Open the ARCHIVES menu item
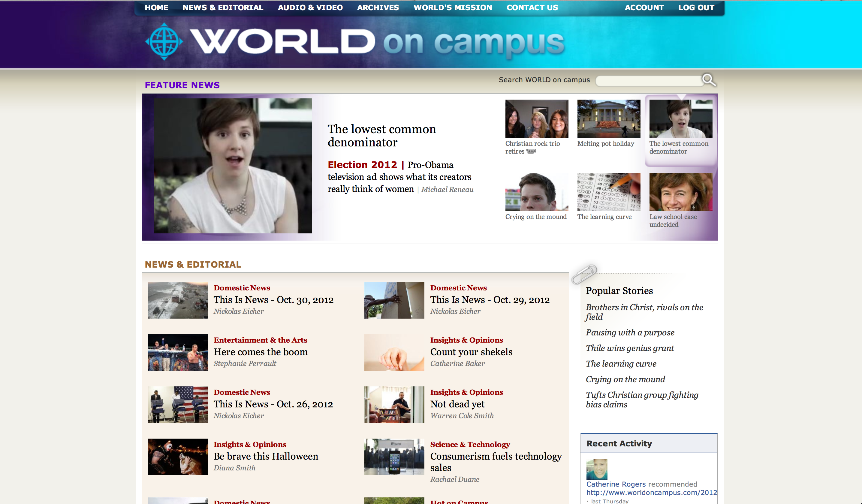 point(378,7)
